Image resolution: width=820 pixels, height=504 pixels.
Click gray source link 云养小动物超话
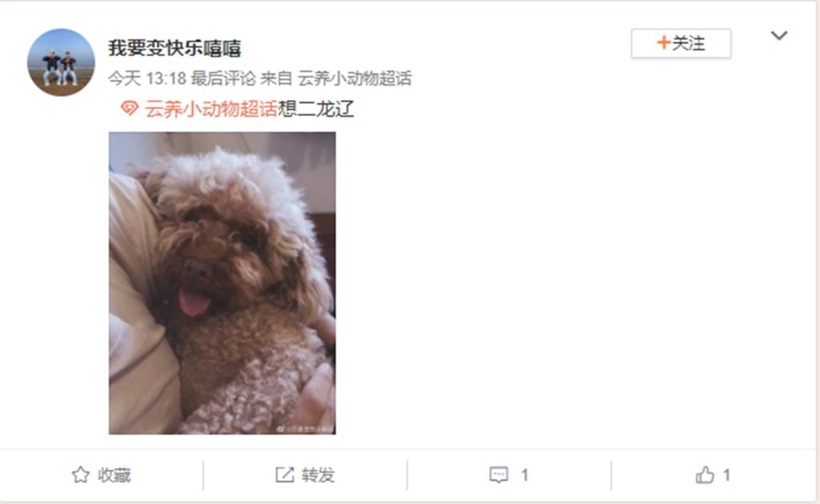click(355, 78)
